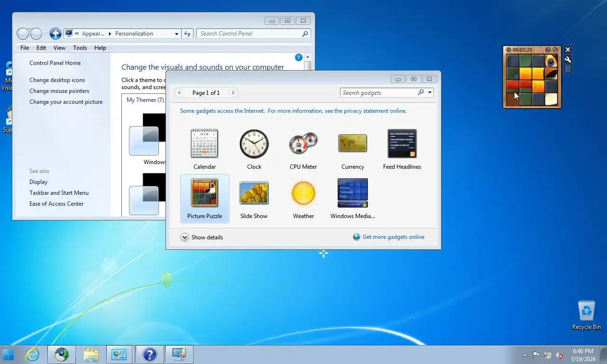Select the Currency gadget icon

[x=353, y=143]
